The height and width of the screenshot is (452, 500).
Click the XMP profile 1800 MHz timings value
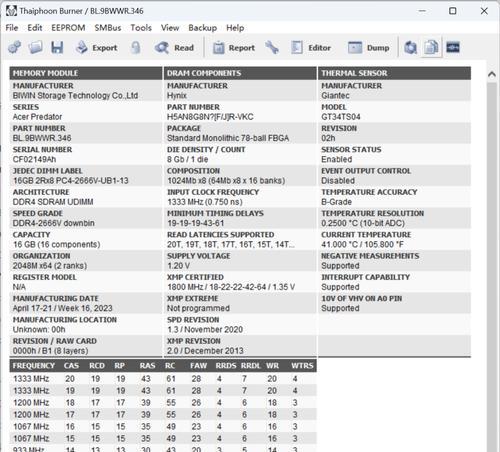point(231,287)
